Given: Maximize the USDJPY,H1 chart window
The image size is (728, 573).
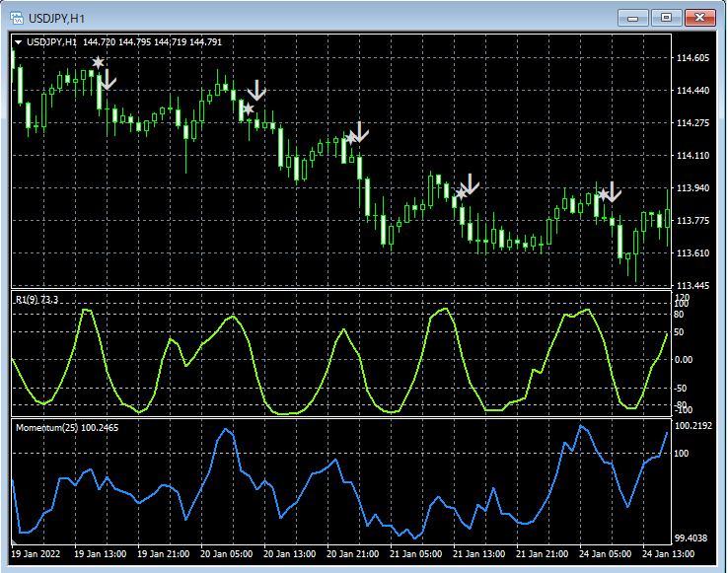Looking at the screenshot, I should [667, 17].
